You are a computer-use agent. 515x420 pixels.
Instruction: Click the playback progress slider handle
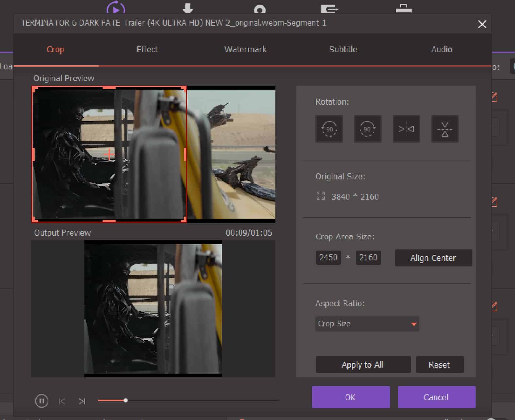pyautogui.click(x=126, y=400)
